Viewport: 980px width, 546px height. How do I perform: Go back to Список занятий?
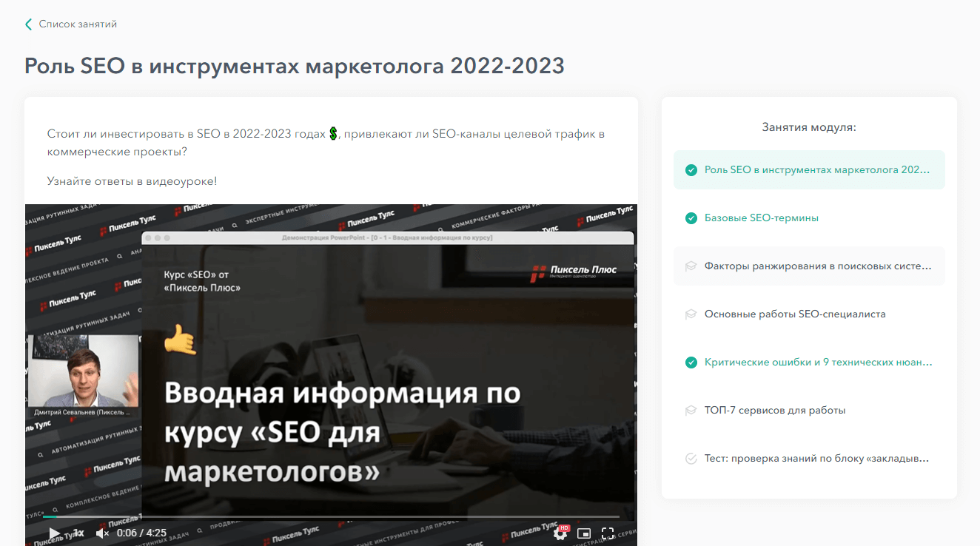coord(78,24)
